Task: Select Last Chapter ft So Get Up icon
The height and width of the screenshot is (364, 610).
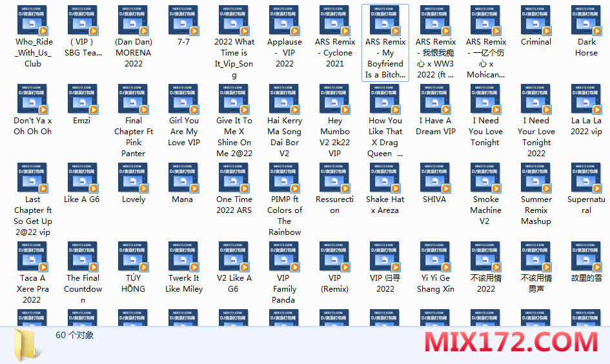Action: coord(32,177)
